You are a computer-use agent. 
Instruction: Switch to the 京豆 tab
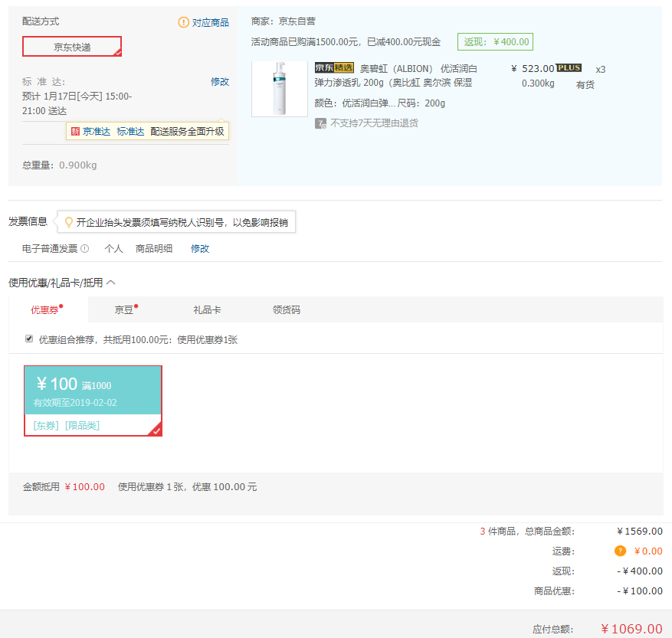pos(126,309)
